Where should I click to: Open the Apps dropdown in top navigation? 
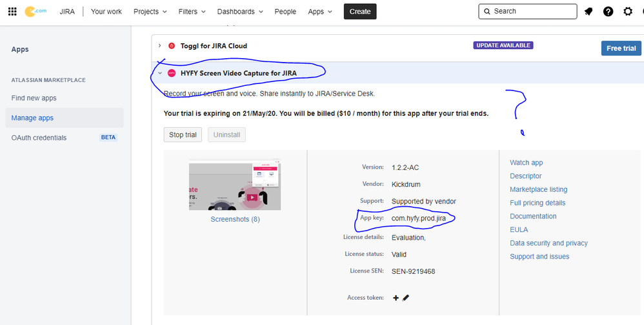320,12
